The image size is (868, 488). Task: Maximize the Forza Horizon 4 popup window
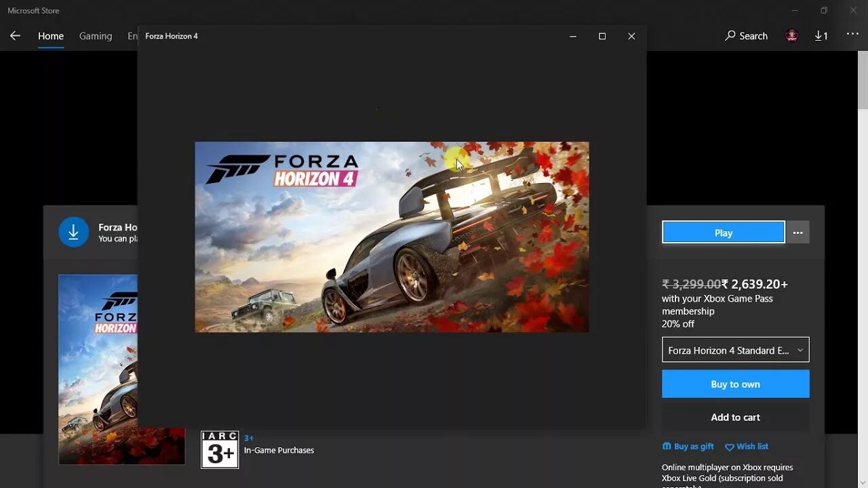(x=602, y=36)
